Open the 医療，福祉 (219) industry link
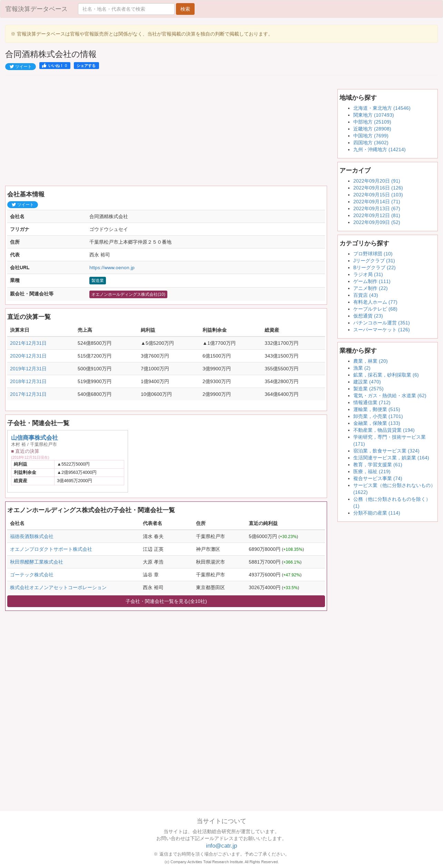 (372, 471)
